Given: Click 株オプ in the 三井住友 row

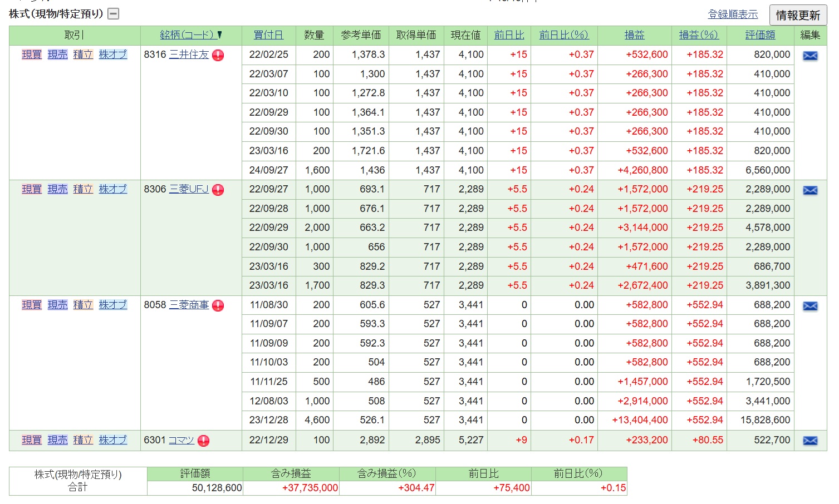Looking at the screenshot, I should pos(113,55).
